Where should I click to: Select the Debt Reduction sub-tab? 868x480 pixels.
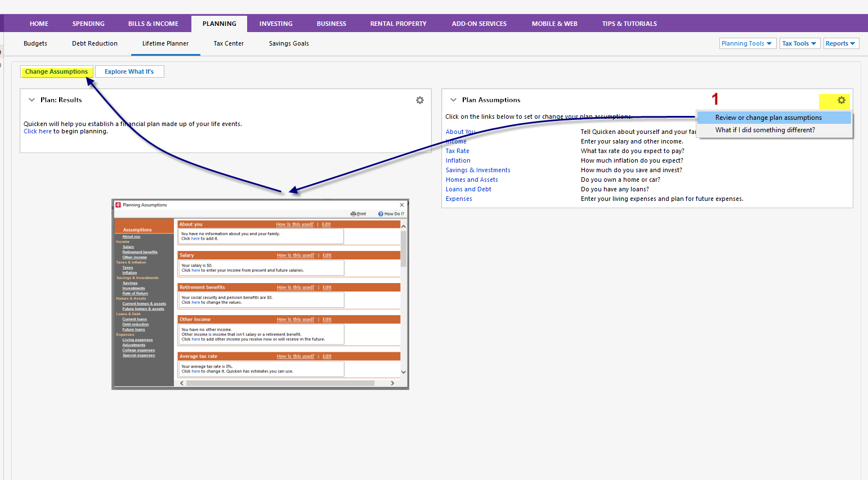95,43
